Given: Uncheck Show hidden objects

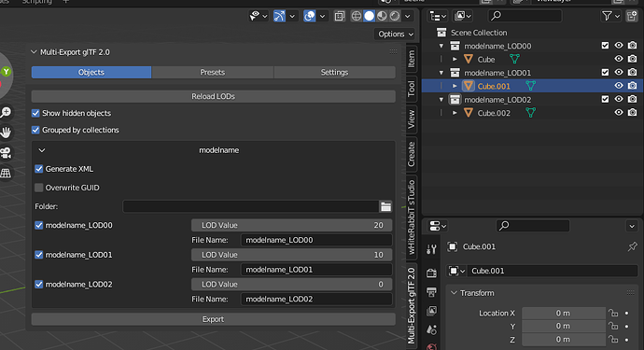Looking at the screenshot, I should [35, 113].
